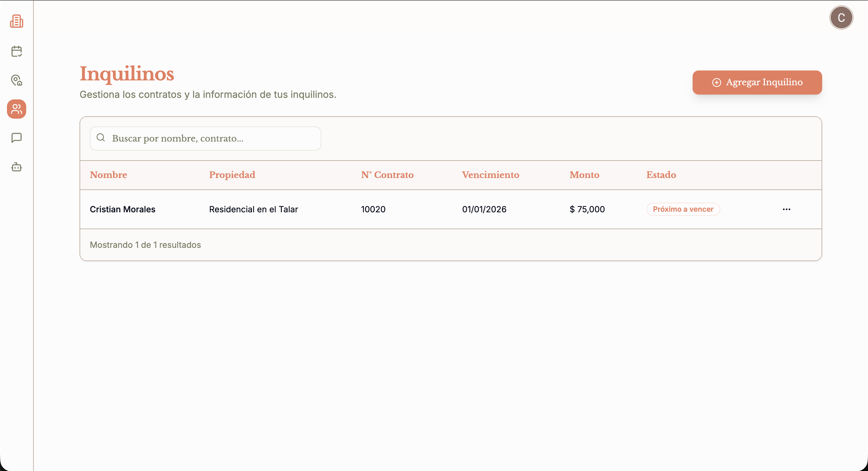Sort by the Vencimiento column header
868x471 pixels.
(490, 175)
